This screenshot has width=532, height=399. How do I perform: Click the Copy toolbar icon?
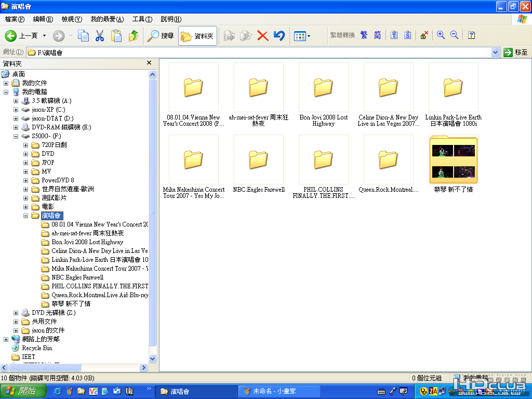pos(83,36)
